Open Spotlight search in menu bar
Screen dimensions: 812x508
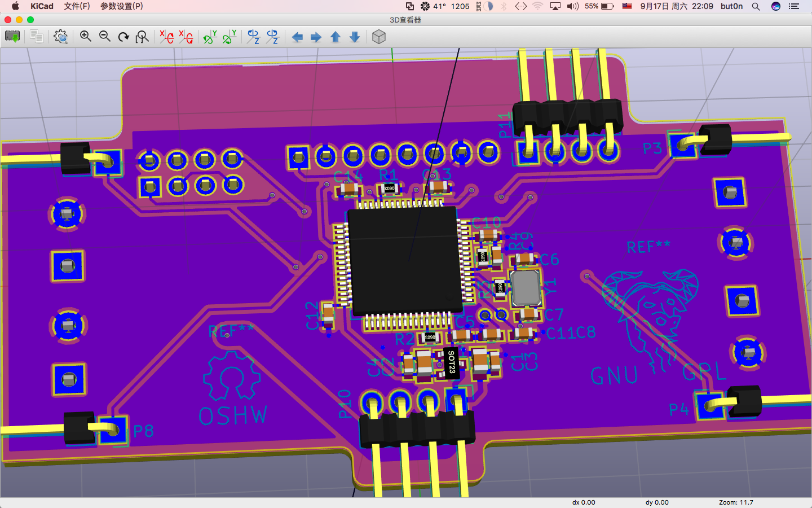756,6
